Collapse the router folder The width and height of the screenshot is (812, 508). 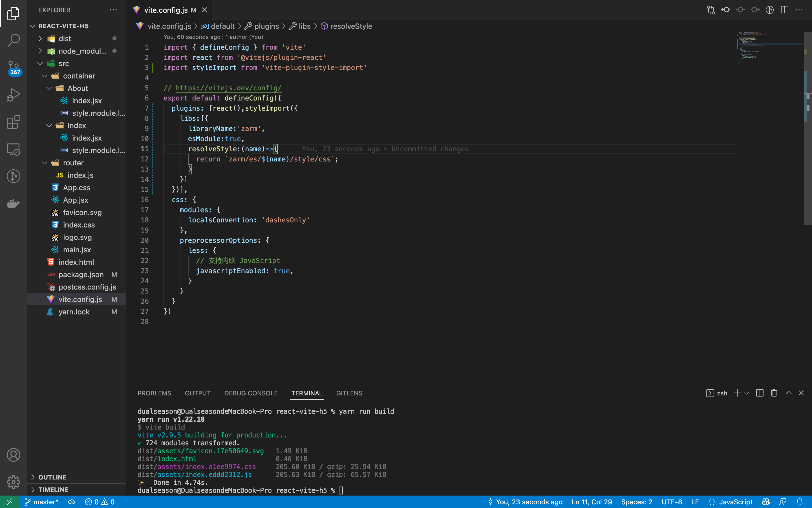76,163
